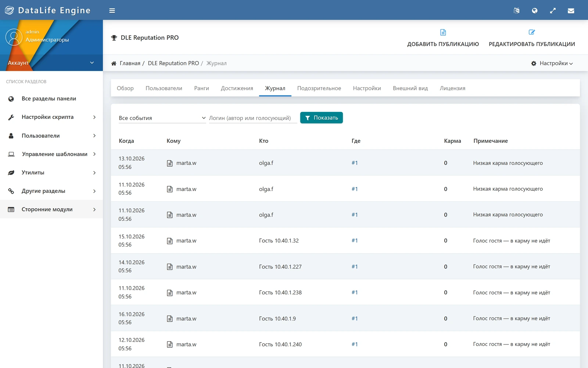This screenshot has height=368, width=588.
Task: Open the Ранги tab
Action: pyautogui.click(x=201, y=88)
